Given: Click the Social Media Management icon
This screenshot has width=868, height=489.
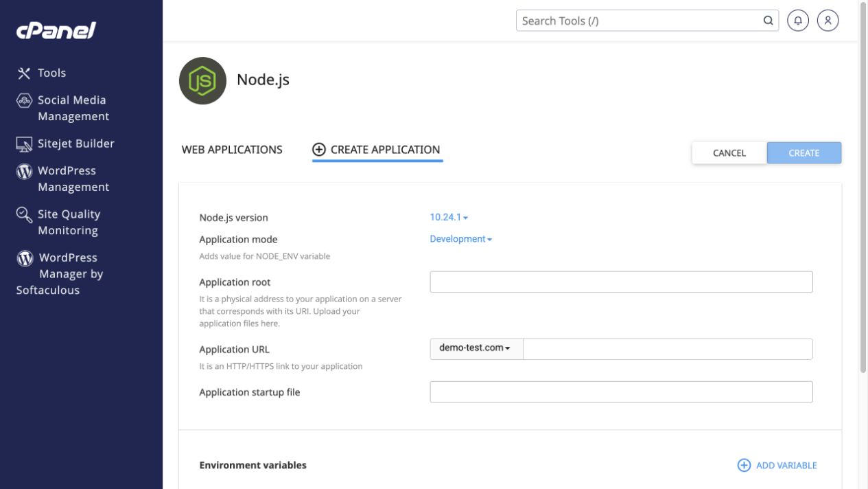Looking at the screenshot, I should (x=24, y=100).
